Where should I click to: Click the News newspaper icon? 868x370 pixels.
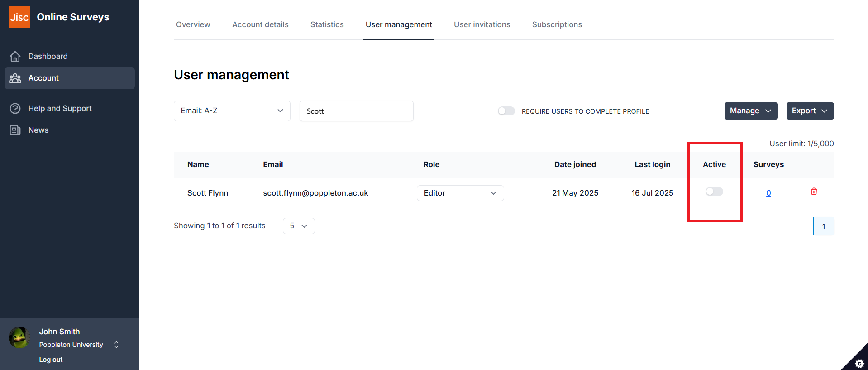[15, 130]
